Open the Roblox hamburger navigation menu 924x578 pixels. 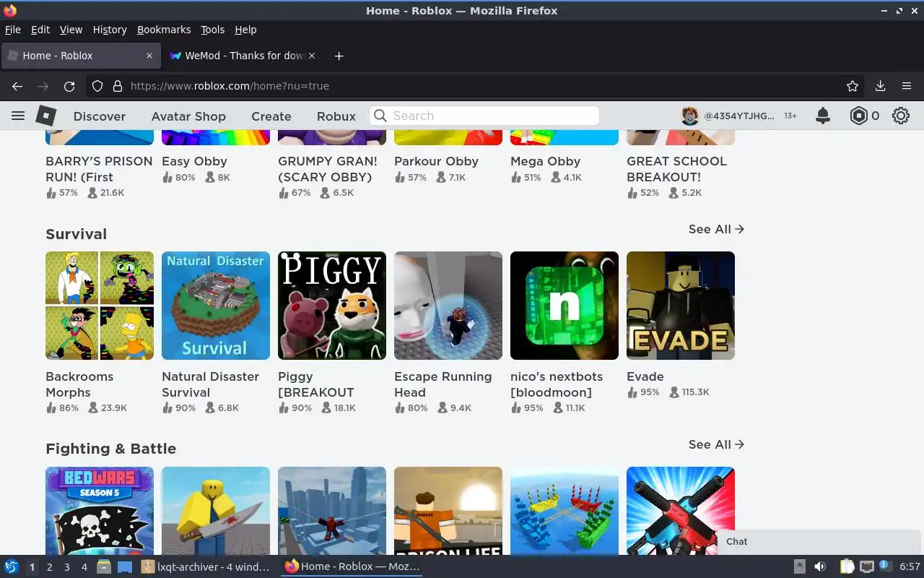18,116
